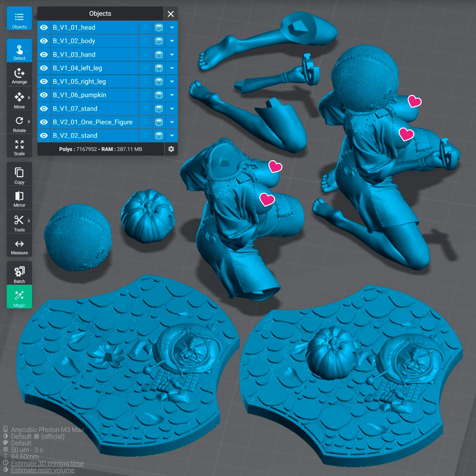Viewport: 476px width, 476px height.
Task: Open the Mirror tool
Action: [x=19, y=198]
